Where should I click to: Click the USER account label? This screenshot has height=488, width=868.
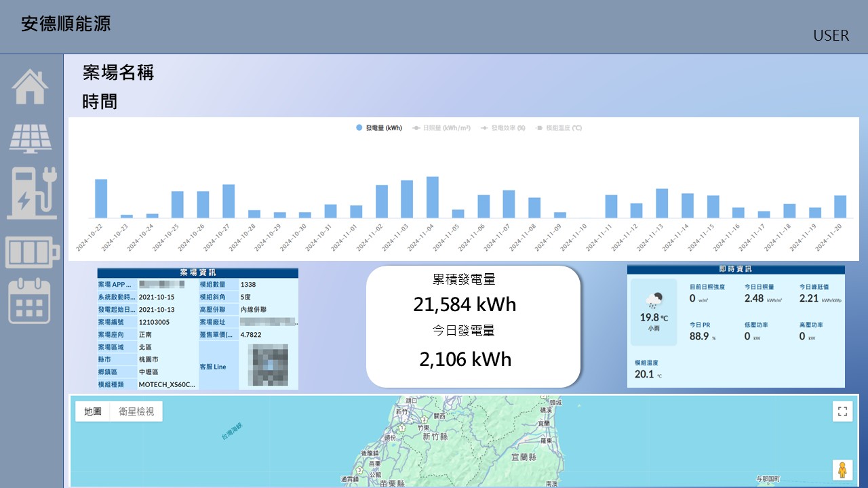click(831, 36)
